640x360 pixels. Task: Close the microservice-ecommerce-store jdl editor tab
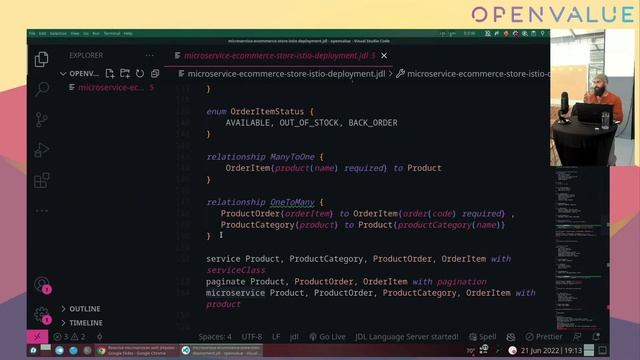(x=384, y=56)
